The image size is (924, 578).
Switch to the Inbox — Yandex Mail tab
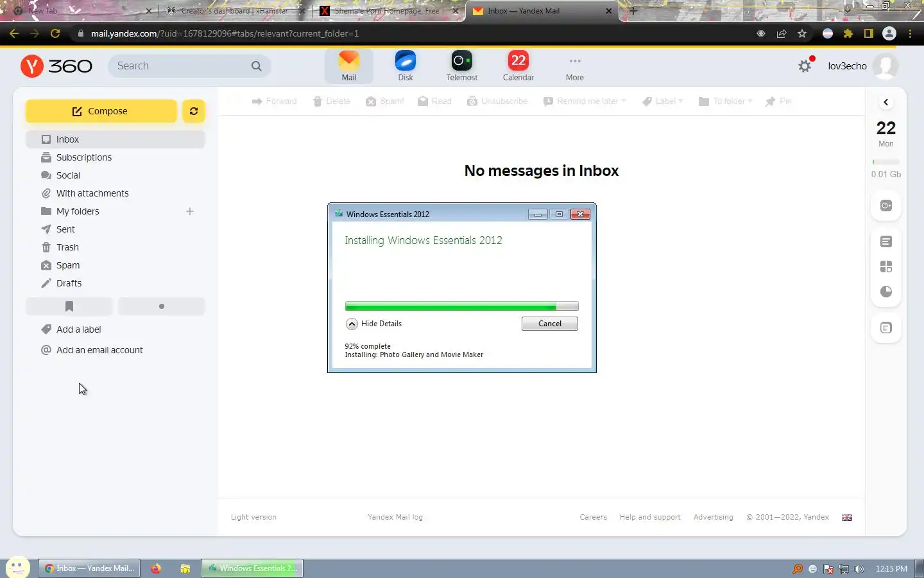(542, 11)
